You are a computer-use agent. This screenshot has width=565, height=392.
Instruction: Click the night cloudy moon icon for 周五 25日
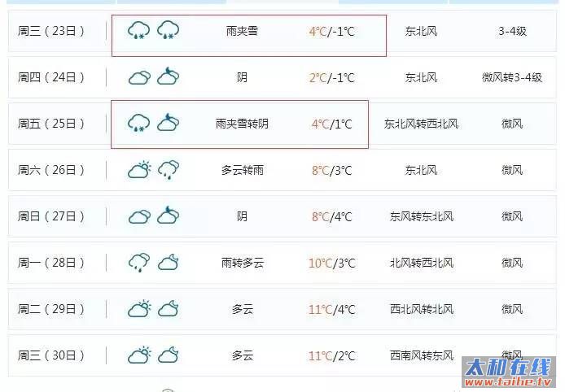[x=169, y=123]
